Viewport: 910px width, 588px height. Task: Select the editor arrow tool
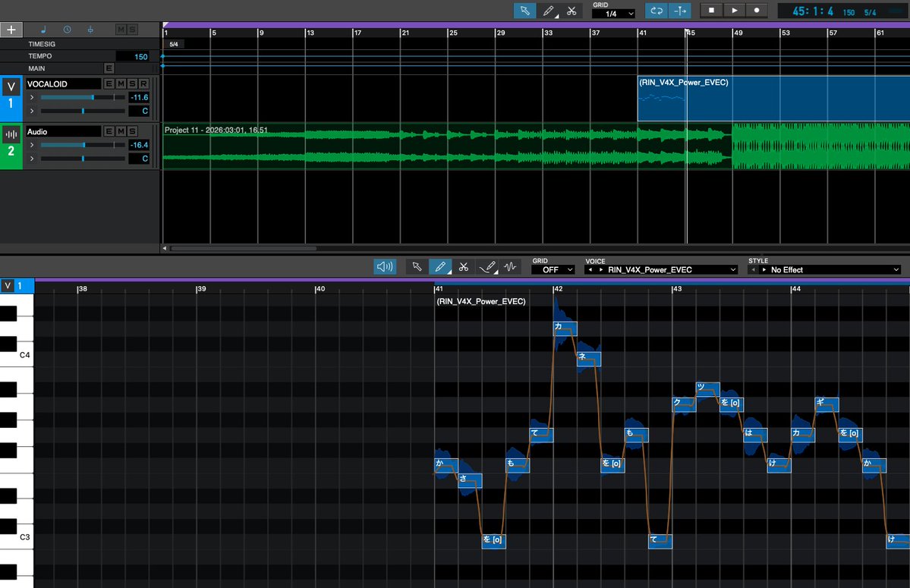coord(417,267)
